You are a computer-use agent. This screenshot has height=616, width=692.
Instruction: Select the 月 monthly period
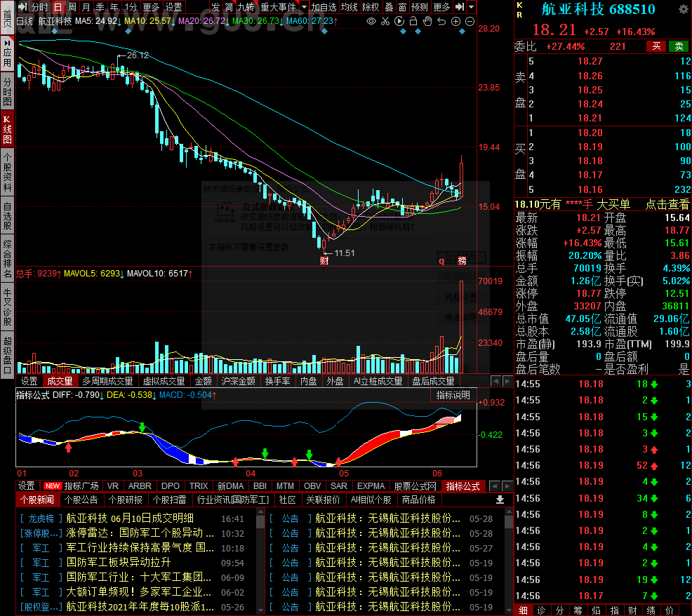(x=86, y=7)
